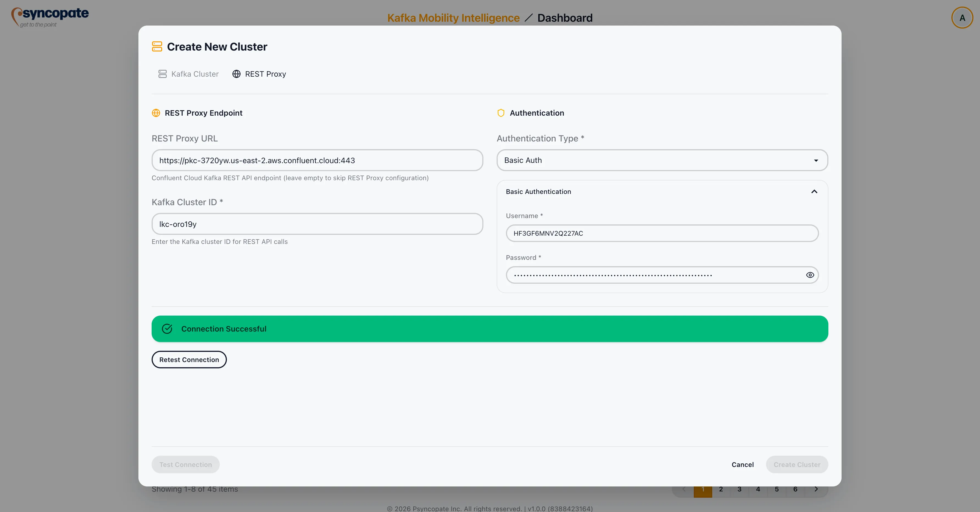Click the server icon on the Kafka Cluster tab
The height and width of the screenshot is (512, 980).
(162, 74)
